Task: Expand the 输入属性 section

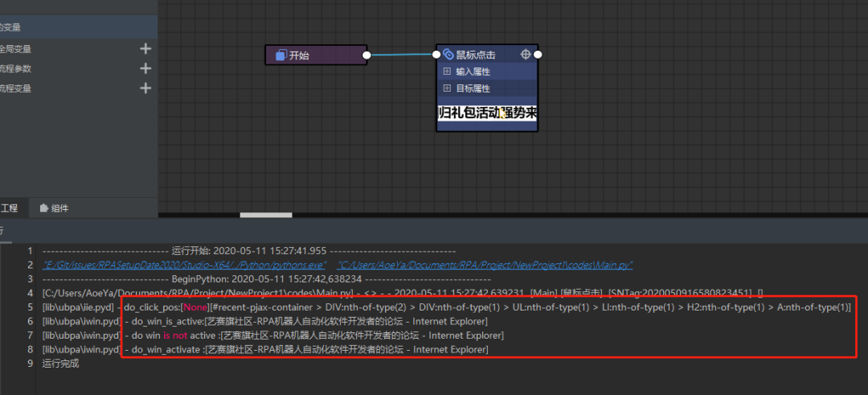Action: coord(448,72)
